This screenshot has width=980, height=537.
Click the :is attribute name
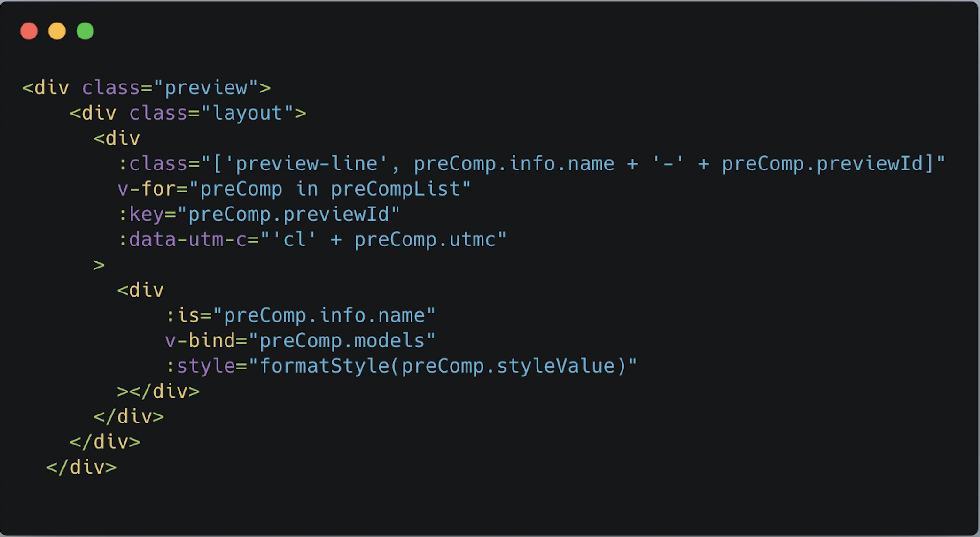coord(182,316)
